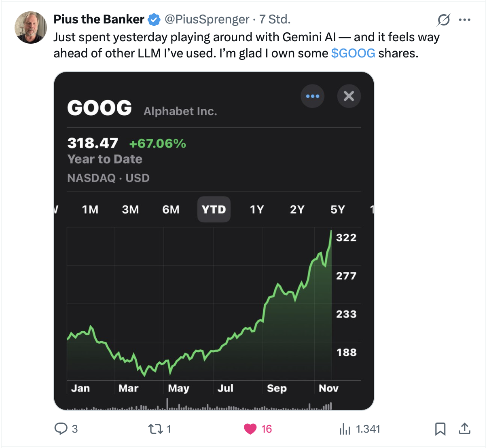Click the verified blue checkmark badge

click(154, 19)
